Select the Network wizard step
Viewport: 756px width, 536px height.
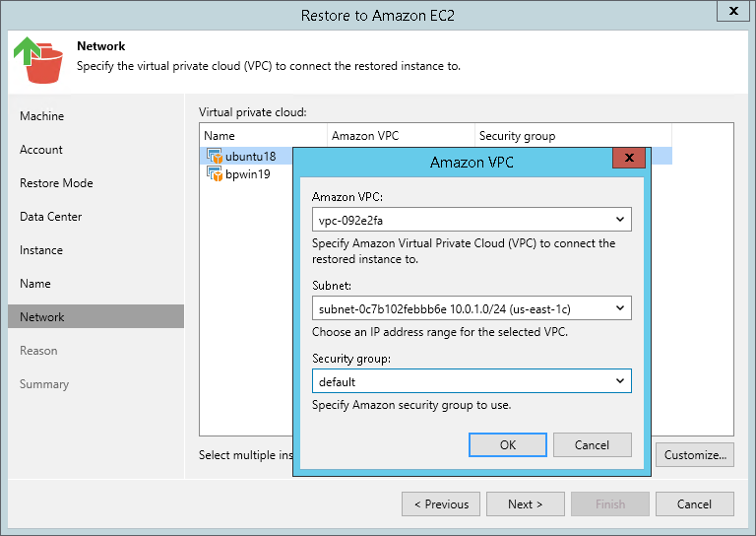[95, 316]
